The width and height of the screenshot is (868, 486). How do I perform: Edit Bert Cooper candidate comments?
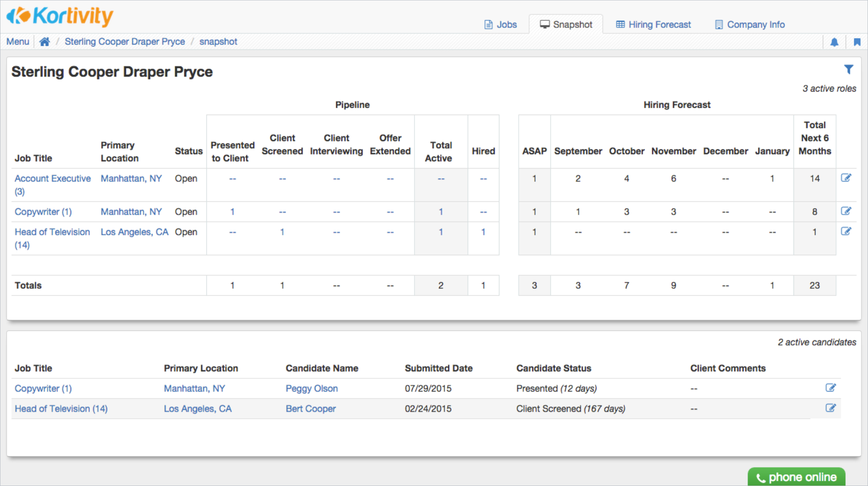[x=830, y=408]
